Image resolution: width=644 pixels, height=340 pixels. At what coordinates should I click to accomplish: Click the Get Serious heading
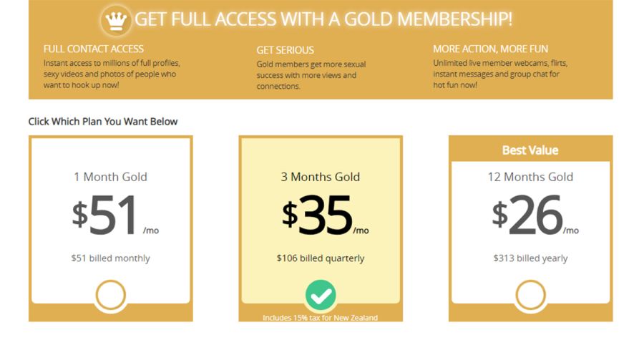[285, 50]
